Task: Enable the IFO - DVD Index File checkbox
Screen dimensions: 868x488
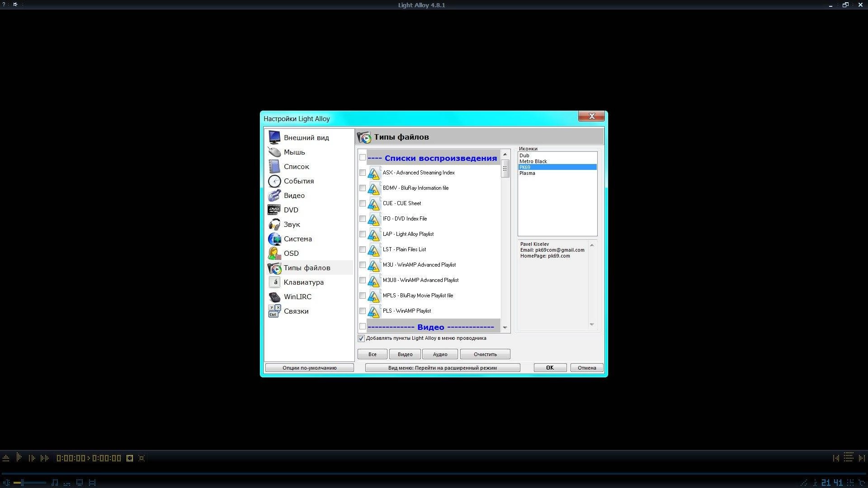Action: coord(363,219)
